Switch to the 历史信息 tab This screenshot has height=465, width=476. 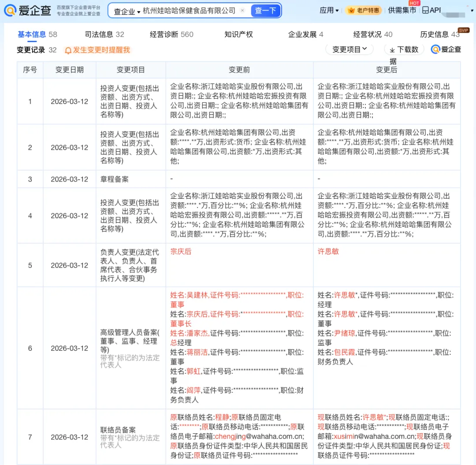point(440,34)
